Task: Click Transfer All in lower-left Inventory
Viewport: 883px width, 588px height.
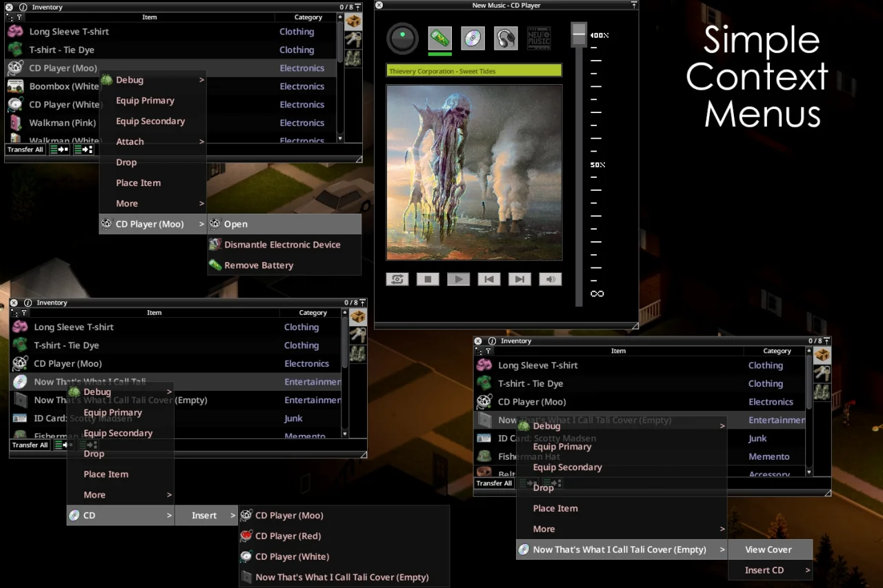Action: point(30,445)
